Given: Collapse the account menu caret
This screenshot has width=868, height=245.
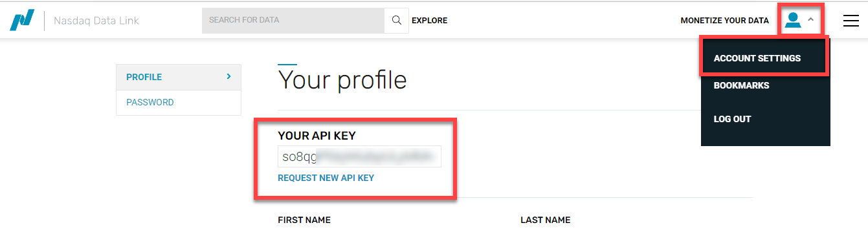Looking at the screenshot, I should point(810,20).
